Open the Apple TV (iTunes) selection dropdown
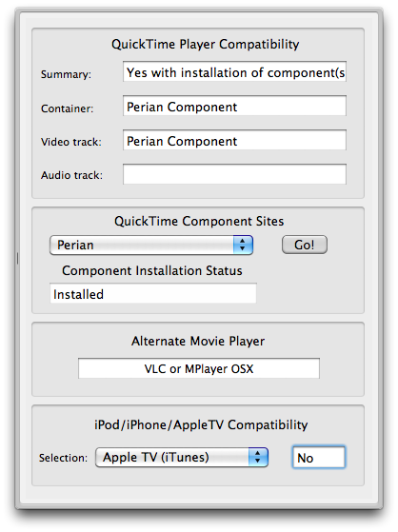This screenshot has width=398, height=532. point(182,458)
